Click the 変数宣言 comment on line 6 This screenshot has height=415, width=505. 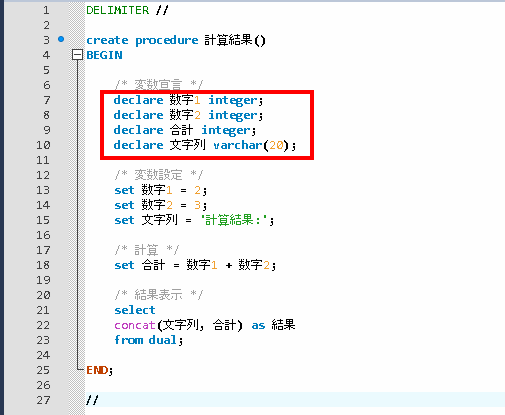coord(159,85)
